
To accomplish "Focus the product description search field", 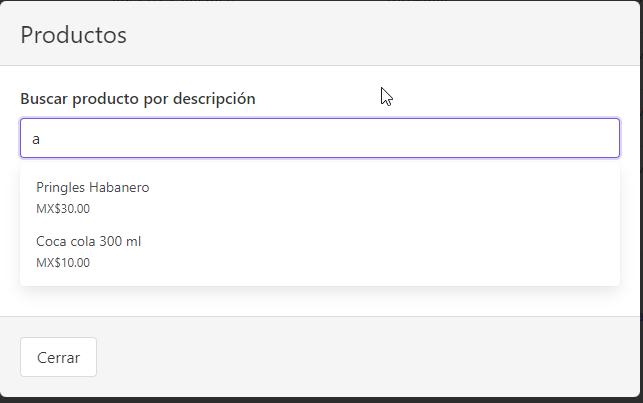I will (x=320, y=138).
